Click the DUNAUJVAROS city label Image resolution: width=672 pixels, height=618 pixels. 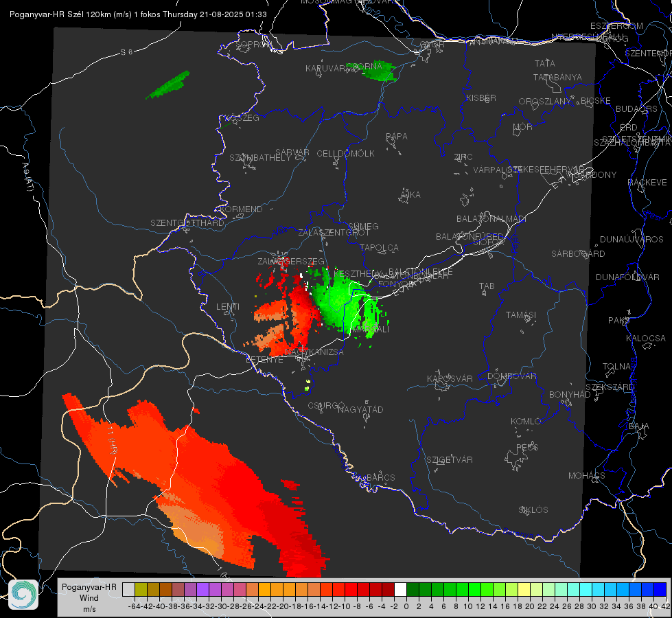632,240
